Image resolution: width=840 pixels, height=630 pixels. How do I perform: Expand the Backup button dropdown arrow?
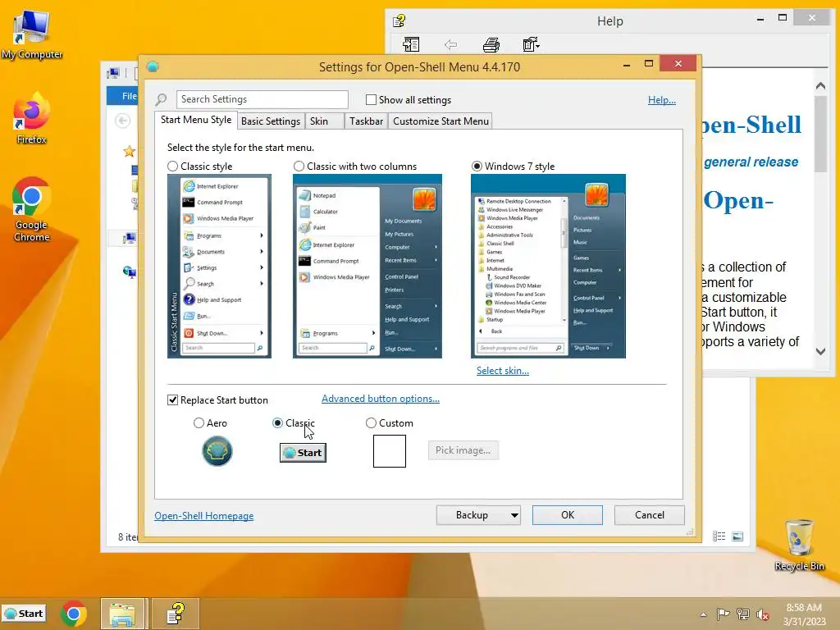[514, 515]
